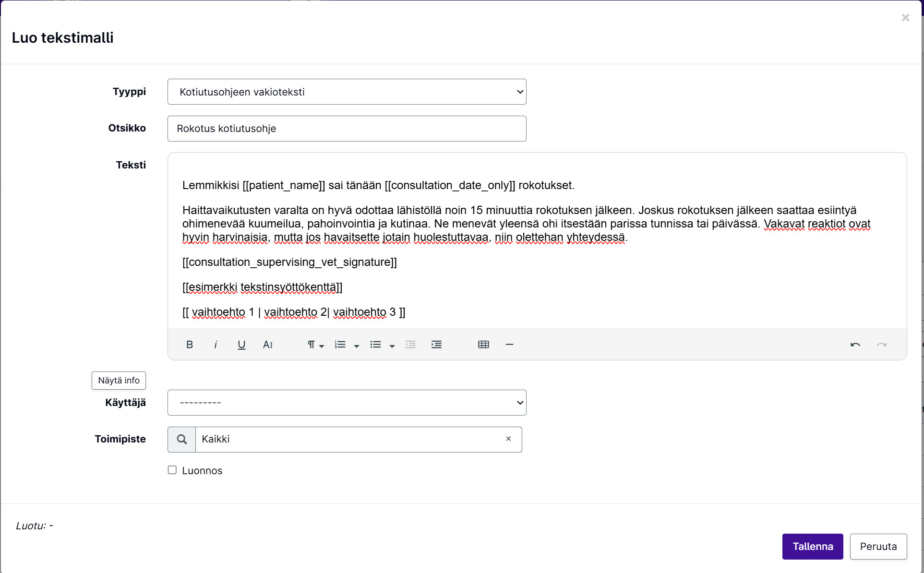Clear the Kaikki value in Toimipiste

[508, 439]
